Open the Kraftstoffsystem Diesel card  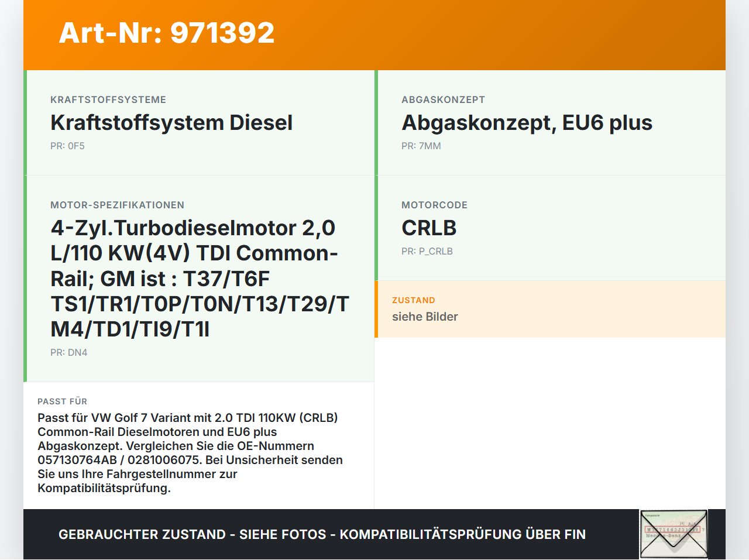point(172,123)
